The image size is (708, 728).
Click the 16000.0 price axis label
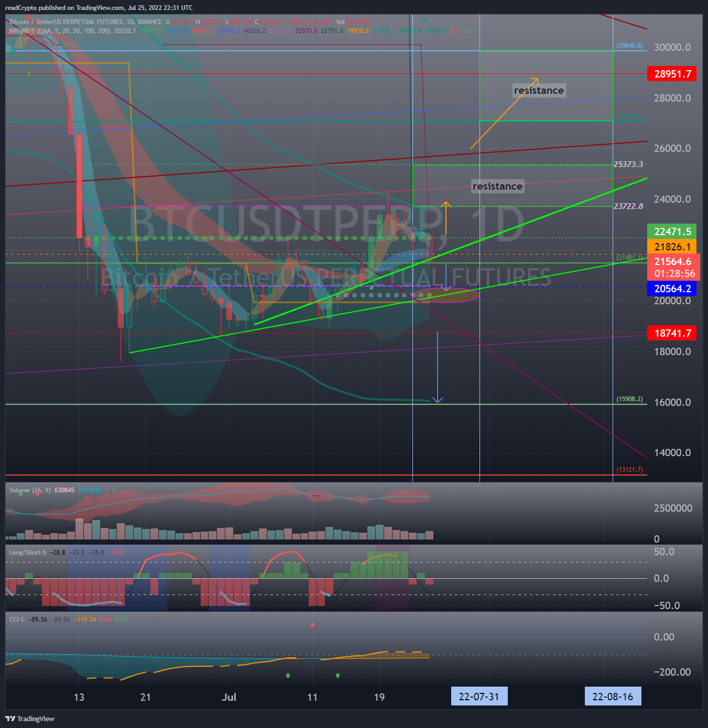tap(672, 402)
